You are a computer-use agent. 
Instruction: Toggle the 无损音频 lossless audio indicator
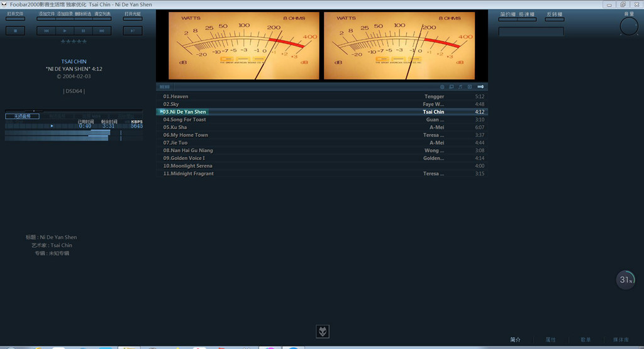point(22,116)
